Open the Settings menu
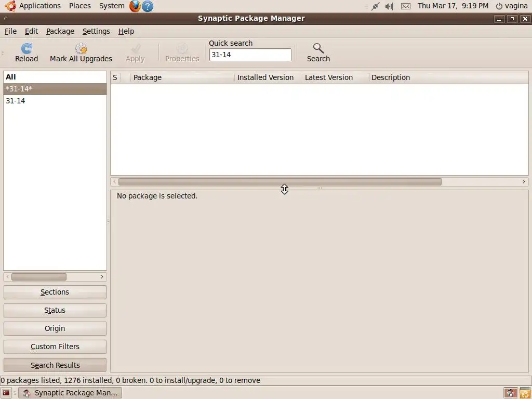This screenshot has height=399, width=532. pos(96,31)
